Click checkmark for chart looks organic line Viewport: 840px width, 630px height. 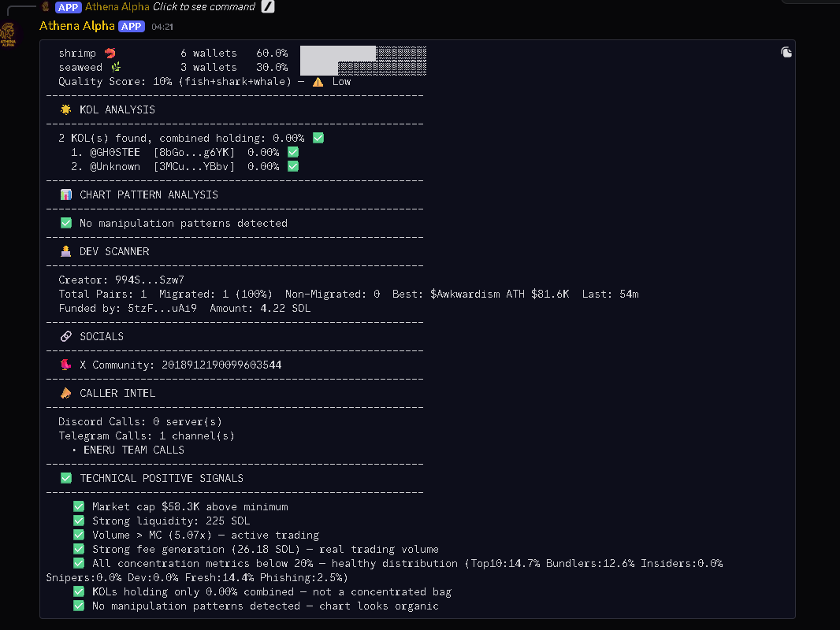tap(79, 606)
